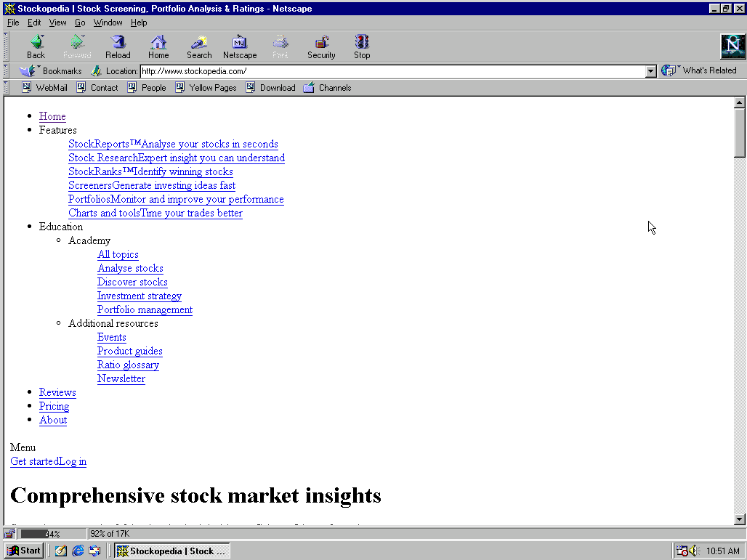This screenshot has width=747, height=560.
Task: Launch Internet Explorer from quick launch
Action: pos(78,551)
